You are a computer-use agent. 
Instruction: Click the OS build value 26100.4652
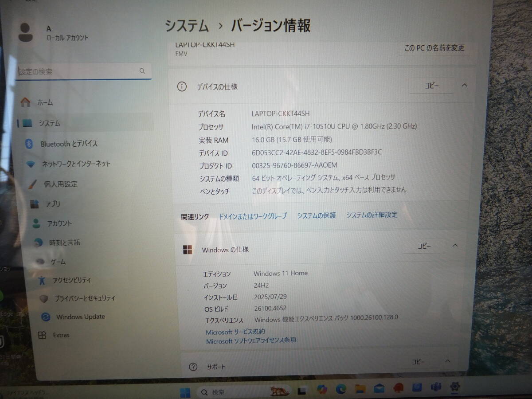pos(270,308)
